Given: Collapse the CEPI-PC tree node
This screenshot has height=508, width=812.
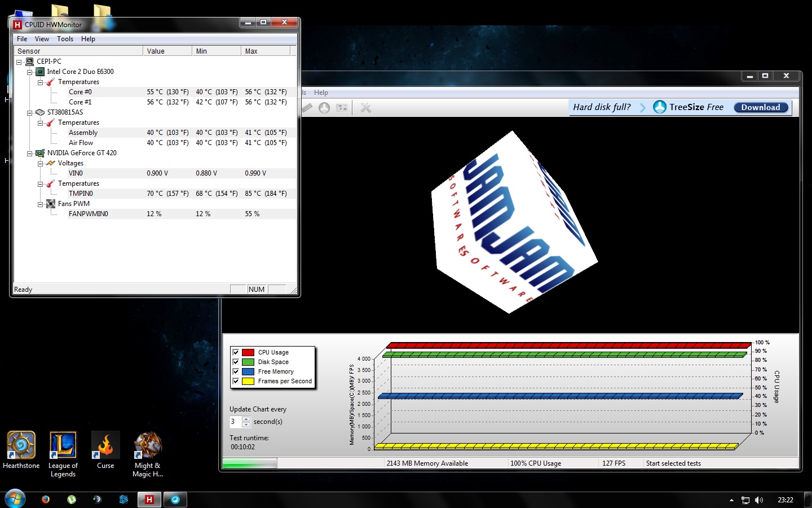Looking at the screenshot, I should point(19,62).
